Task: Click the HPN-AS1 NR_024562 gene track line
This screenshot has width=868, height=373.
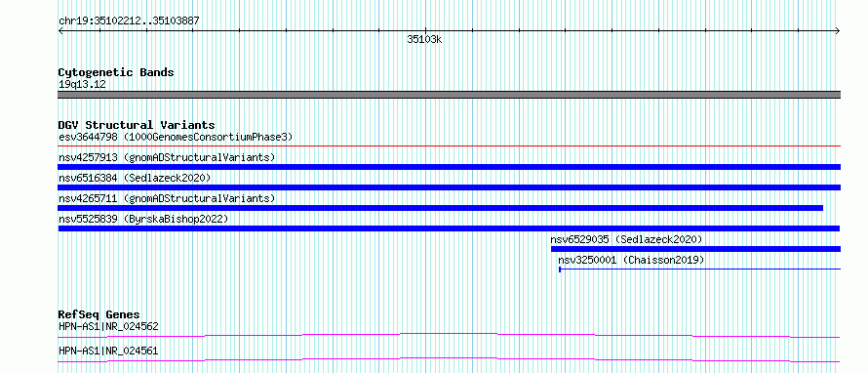Action: click(x=449, y=335)
